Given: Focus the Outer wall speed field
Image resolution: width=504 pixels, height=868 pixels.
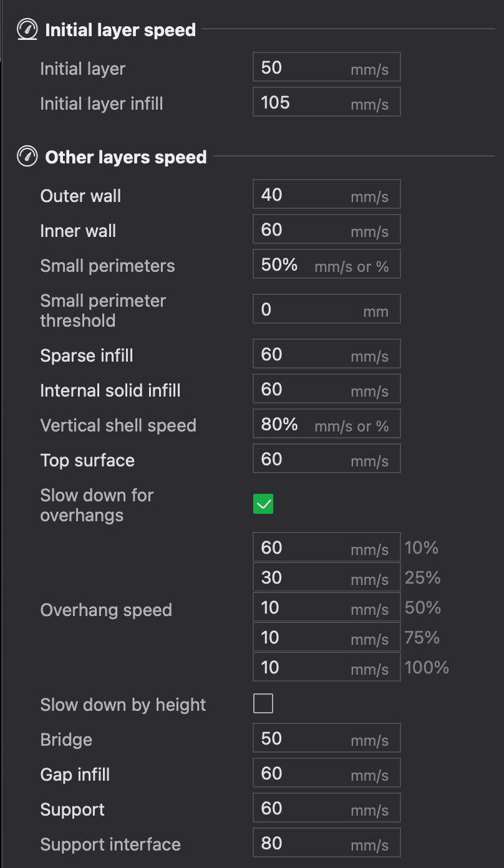Looking at the screenshot, I should pos(326,195).
